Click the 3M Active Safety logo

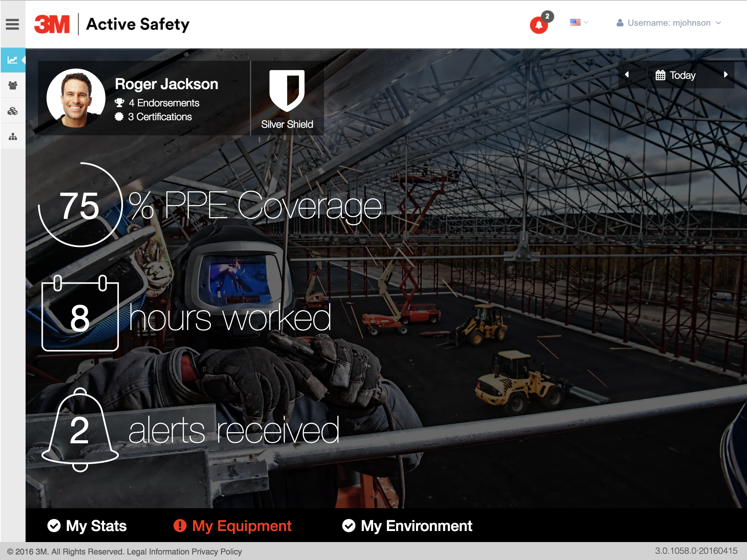112,24
